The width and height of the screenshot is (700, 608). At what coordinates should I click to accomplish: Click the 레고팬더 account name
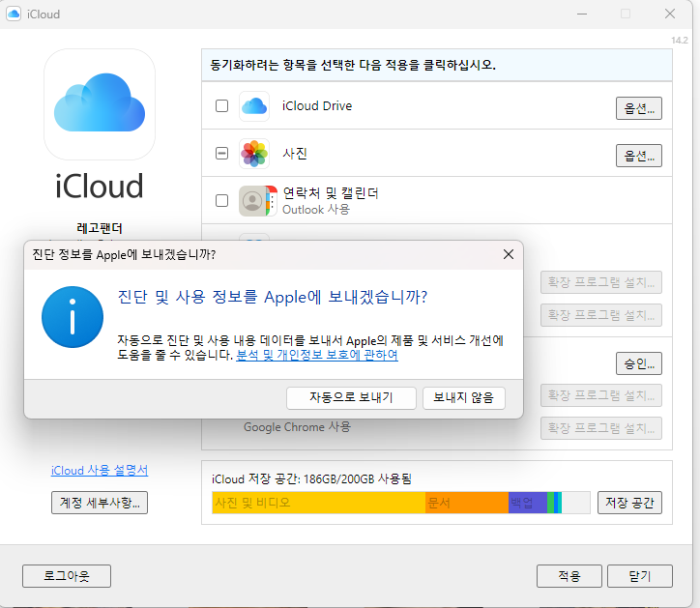[x=100, y=228]
